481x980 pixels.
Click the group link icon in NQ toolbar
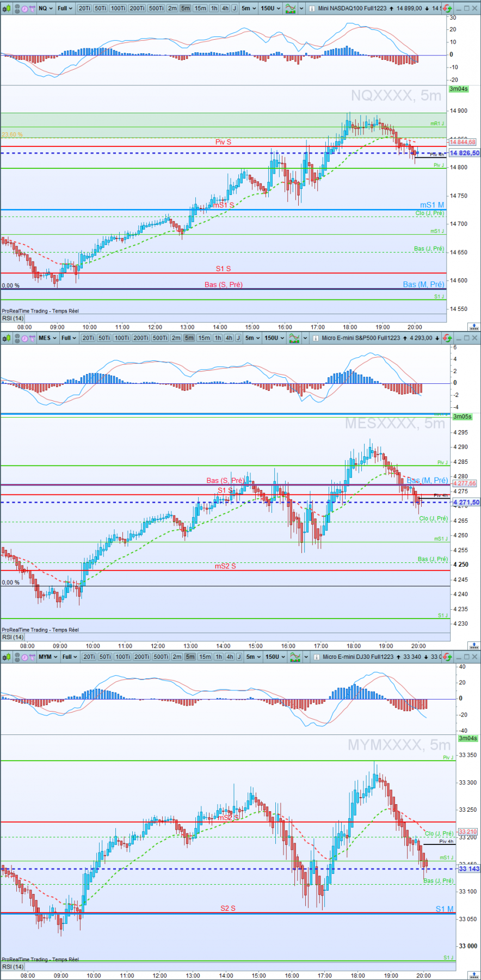[17, 8]
